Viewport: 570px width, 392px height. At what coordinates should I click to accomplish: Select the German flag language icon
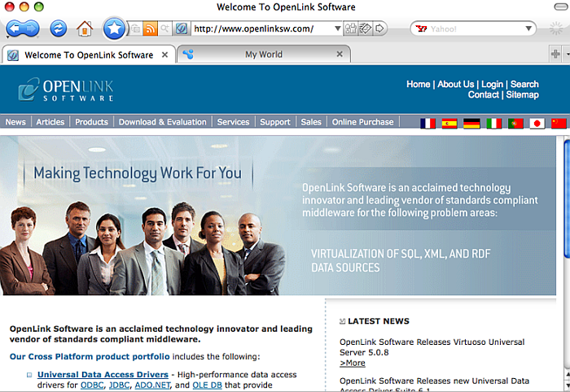[471, 124]
